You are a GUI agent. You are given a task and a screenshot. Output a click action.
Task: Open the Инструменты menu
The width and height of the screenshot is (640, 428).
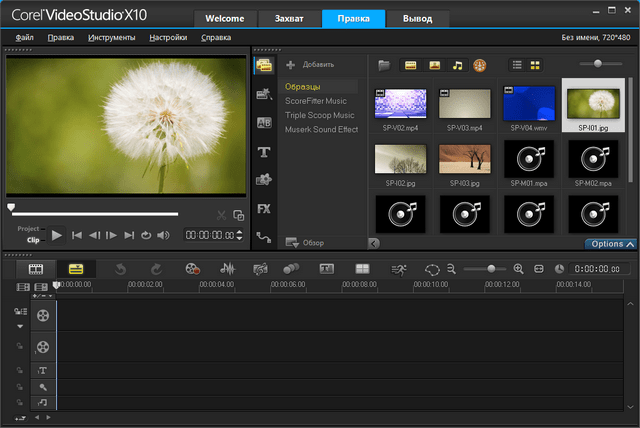tap(111, 37)
